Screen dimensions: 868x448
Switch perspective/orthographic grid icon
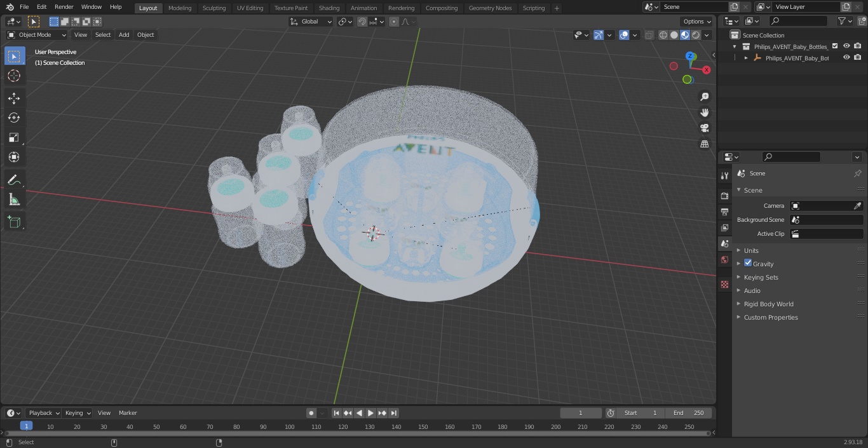(704, 144)
